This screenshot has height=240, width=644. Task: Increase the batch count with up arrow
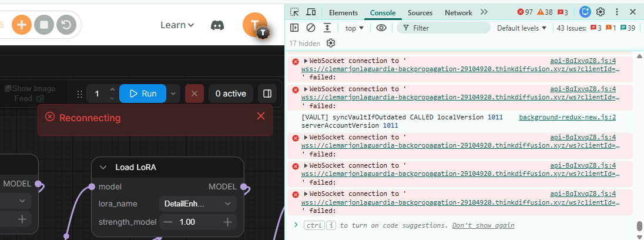click(x=112, y=89)
